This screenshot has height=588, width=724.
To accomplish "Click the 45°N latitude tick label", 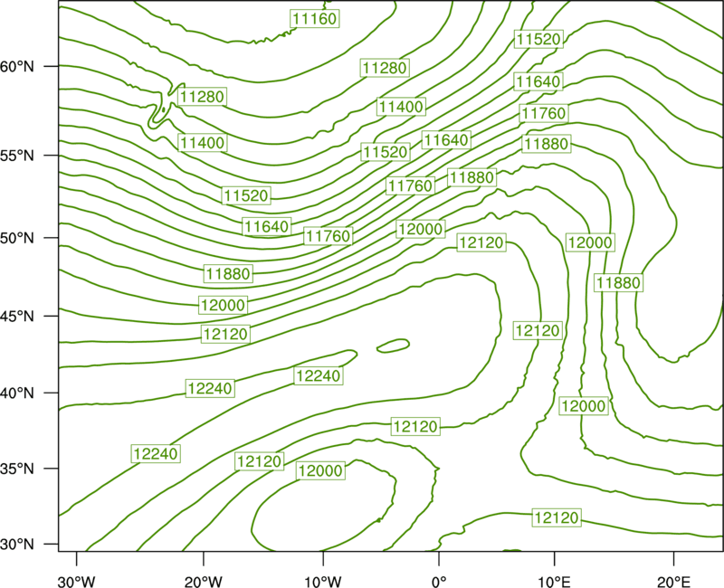I will click(17, 316).
